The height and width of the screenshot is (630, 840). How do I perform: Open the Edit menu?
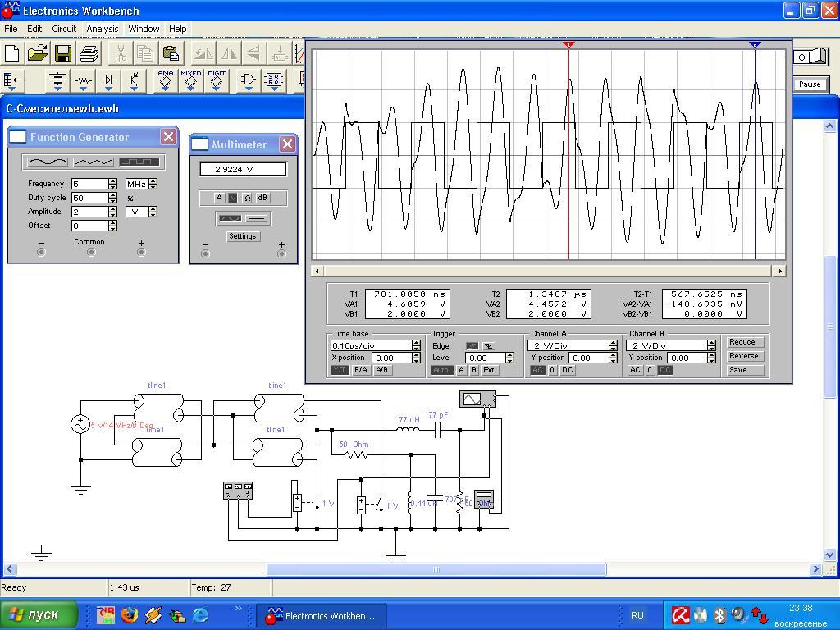click(x=34, y=29)
